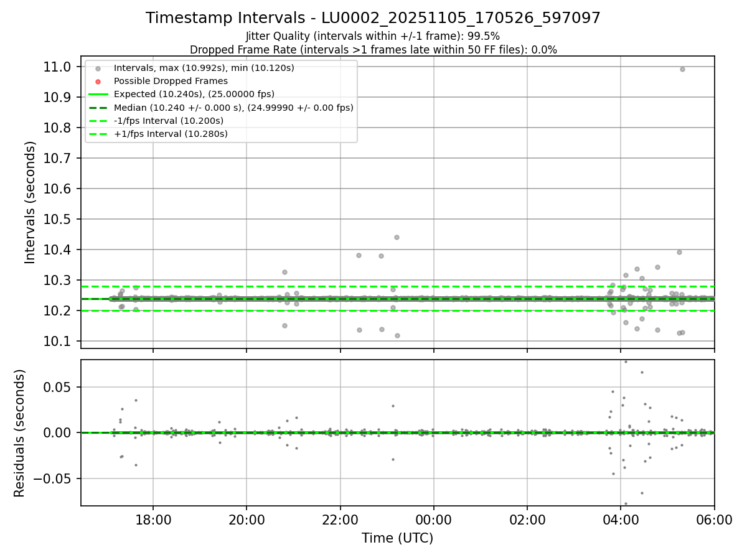Screen dimensions: 747x560
Task: Click the red circle marker in the legend
Action: pos(98,82)
